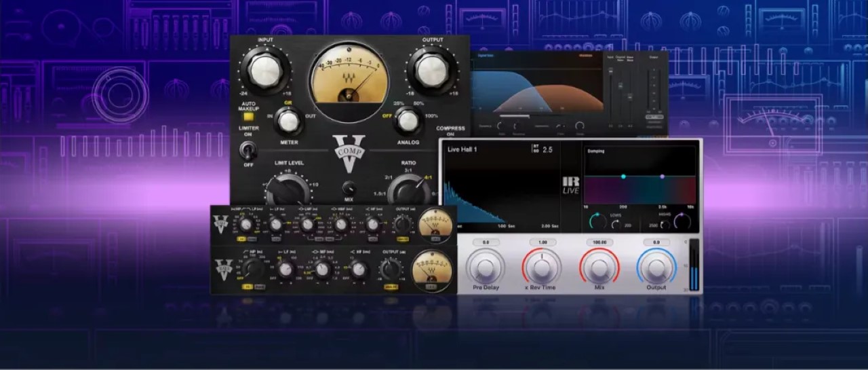Click the teal damping node
The height and width of the screenshot is (370, 868).
tap(623, 177)
